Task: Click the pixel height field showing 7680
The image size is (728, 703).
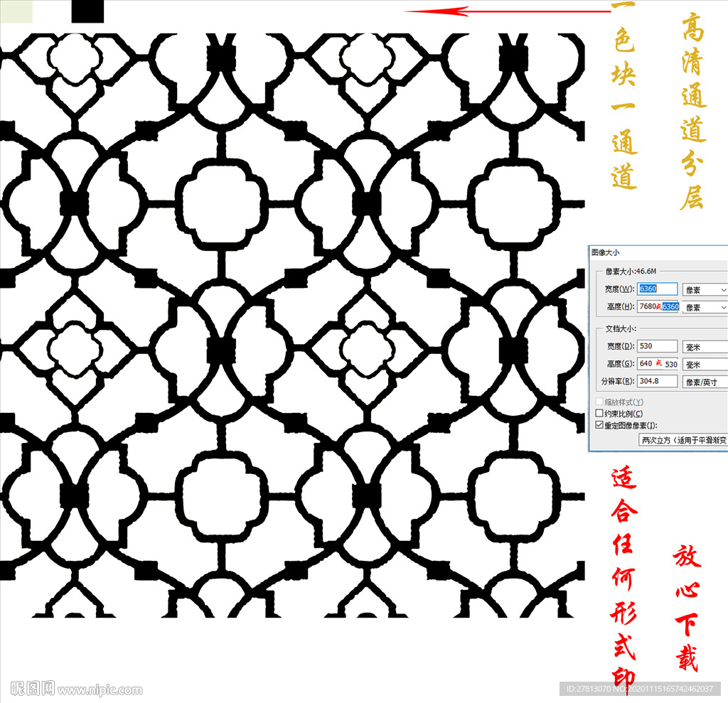Action: (x=658, y=306)
